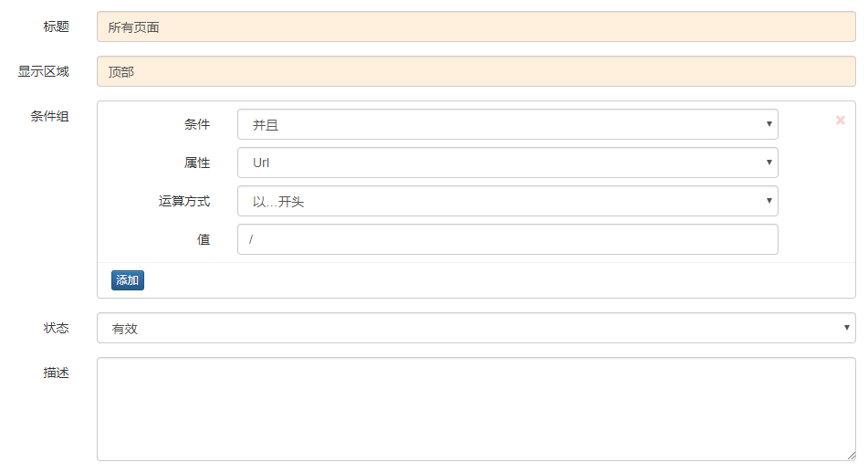Screen dimensions: 868x473
Task: Click the 属性 label
Action: [x=197, y=163]
